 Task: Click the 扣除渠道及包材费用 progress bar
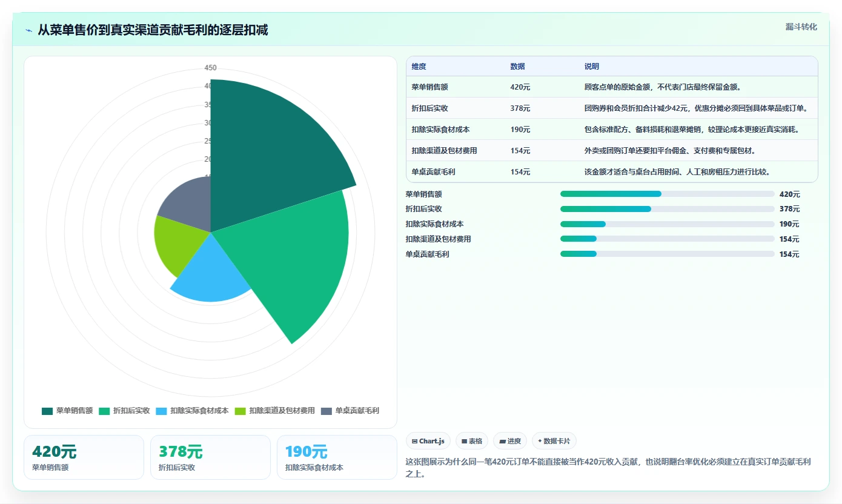[667, 239]
